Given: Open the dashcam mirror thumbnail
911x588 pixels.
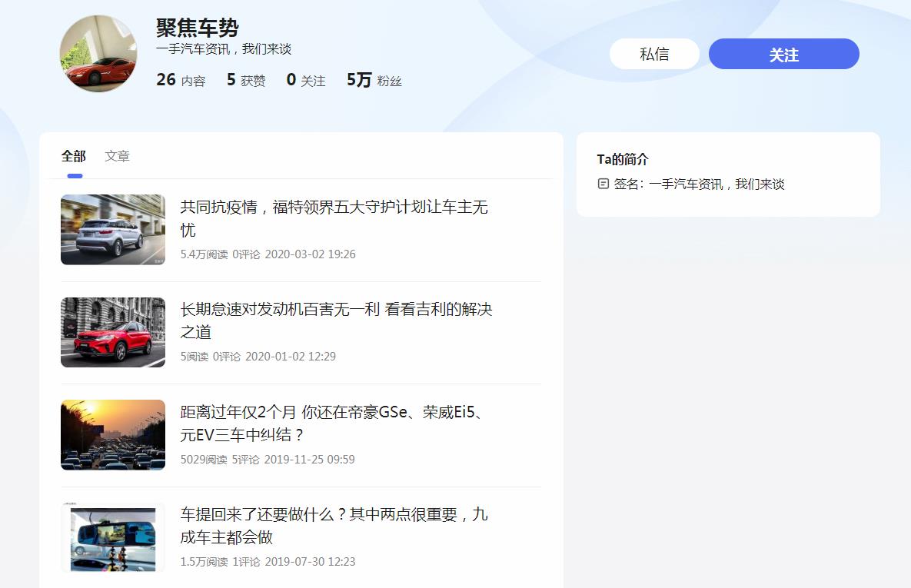Looking at the screenshot, I should pos(113,537).
